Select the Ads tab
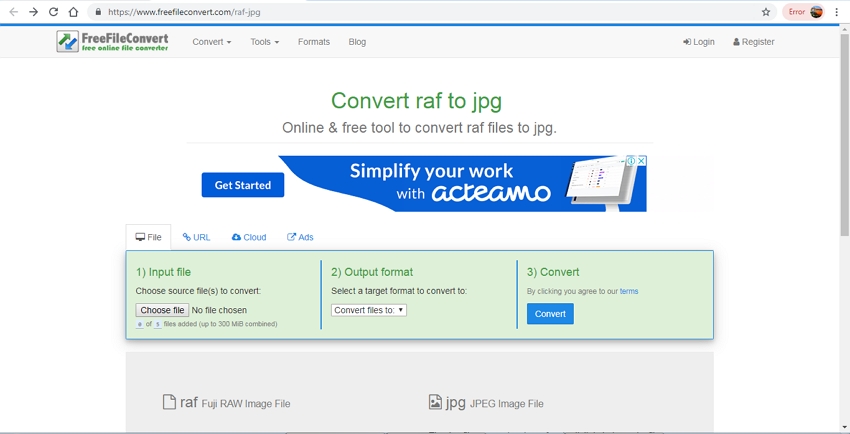The width and height of the screenshot is (850, 434). tap(300, 237)
